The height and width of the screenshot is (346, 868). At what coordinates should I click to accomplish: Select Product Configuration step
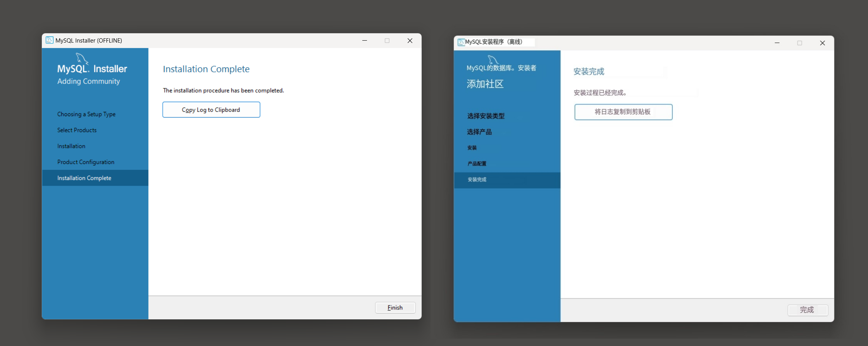(x=86, y=162)
